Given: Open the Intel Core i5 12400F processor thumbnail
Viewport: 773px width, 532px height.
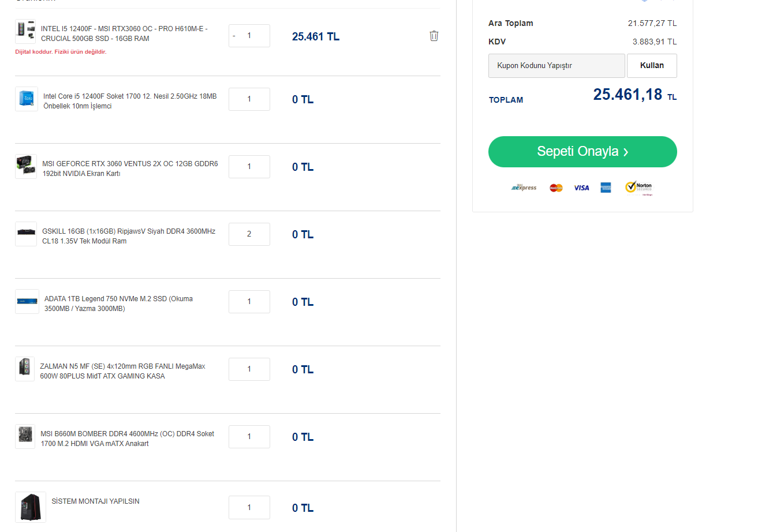Looking at the screenshot, I should (27, 99).
